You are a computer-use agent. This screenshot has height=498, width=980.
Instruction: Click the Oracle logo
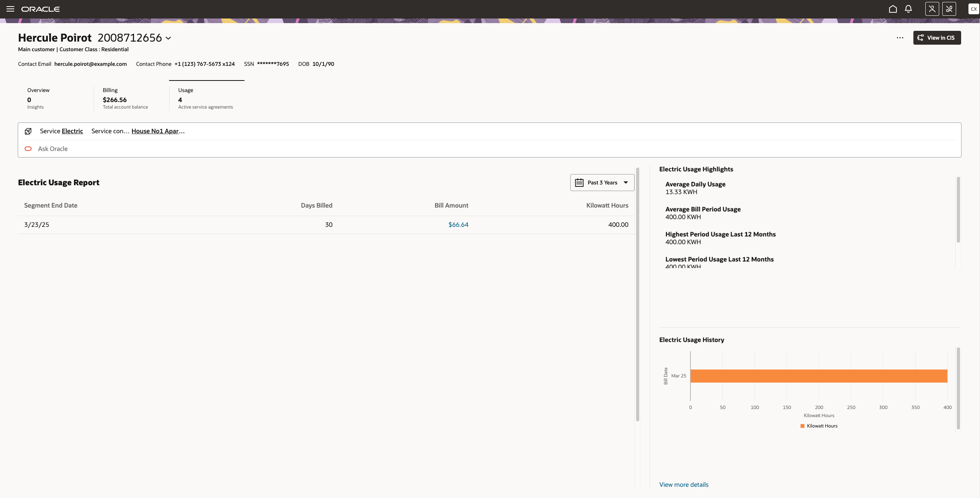click(40, 9)
